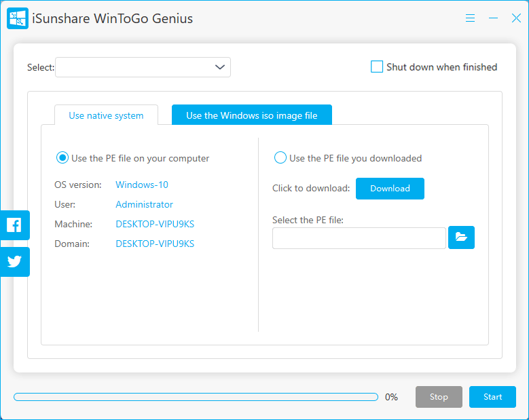Click the Click to download label
The image size is (529, 420).
coord(311,188)
